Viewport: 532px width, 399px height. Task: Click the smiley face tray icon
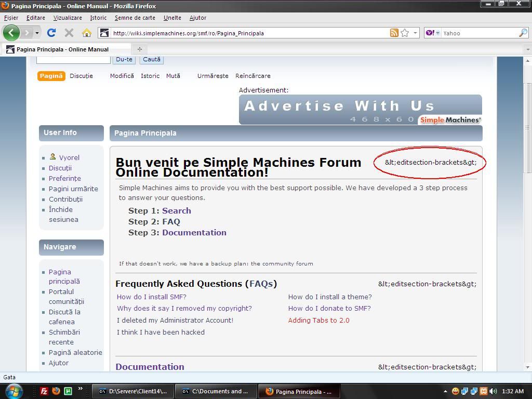(456, 391)
